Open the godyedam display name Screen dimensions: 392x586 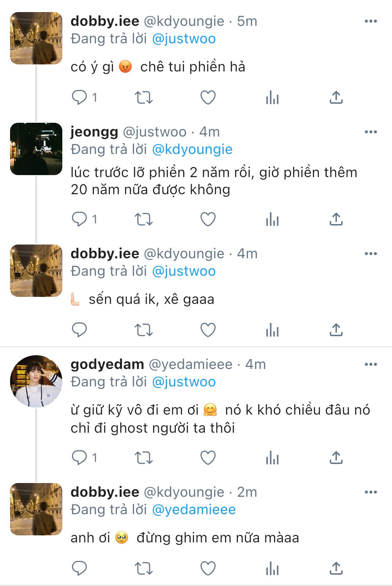click(x=107, y=364)
